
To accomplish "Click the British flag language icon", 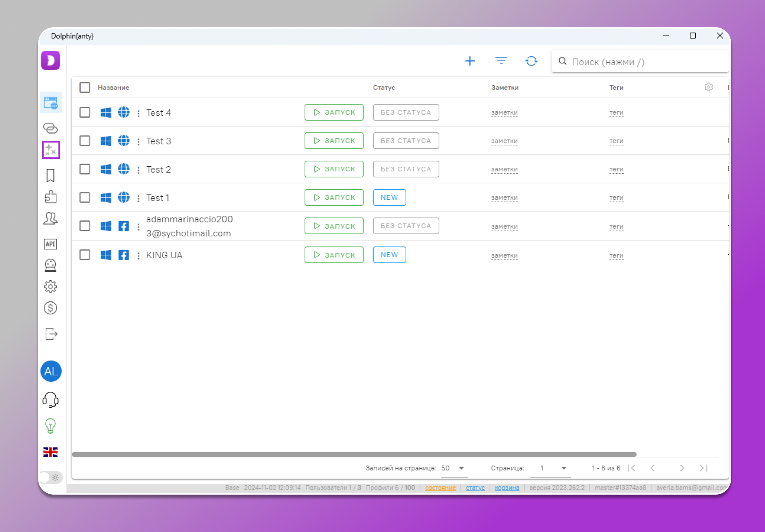I will click(x=51, y=452).
